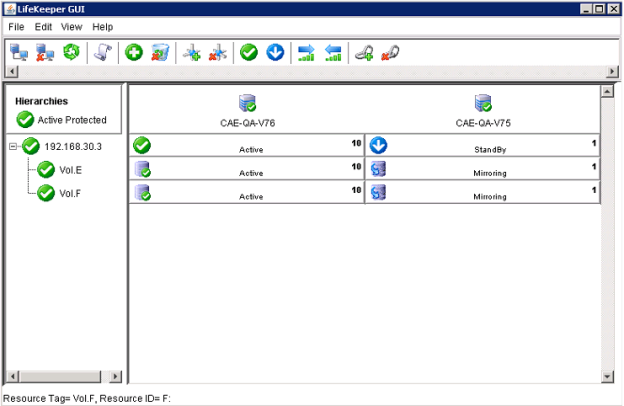Click the Create Comm Path icon

pyautogui.click(x=191, y=53)
